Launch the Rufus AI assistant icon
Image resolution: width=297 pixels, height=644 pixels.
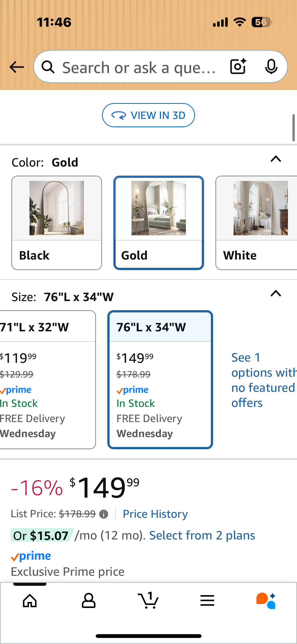[266, 601]
